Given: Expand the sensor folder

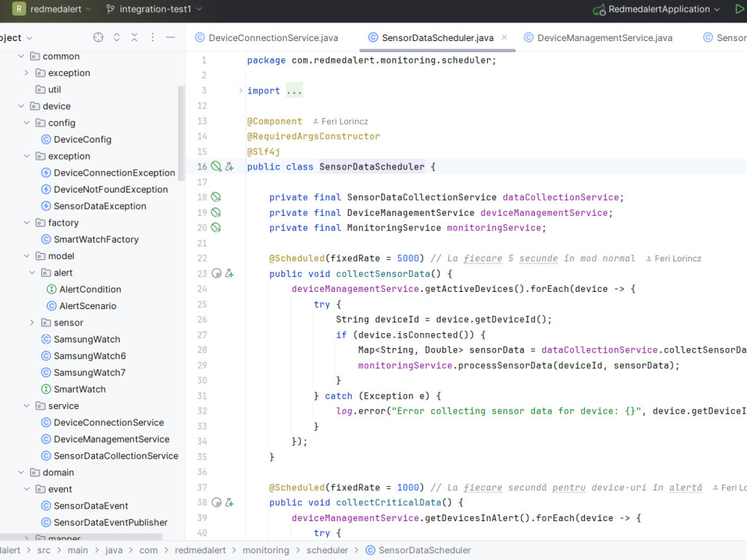Looking at the screenshot, I should [32, 323].
